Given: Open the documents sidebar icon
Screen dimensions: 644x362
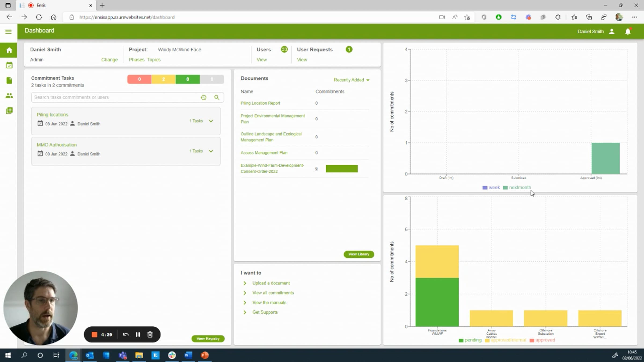Looking at the screenshot, I should (9, 80).
